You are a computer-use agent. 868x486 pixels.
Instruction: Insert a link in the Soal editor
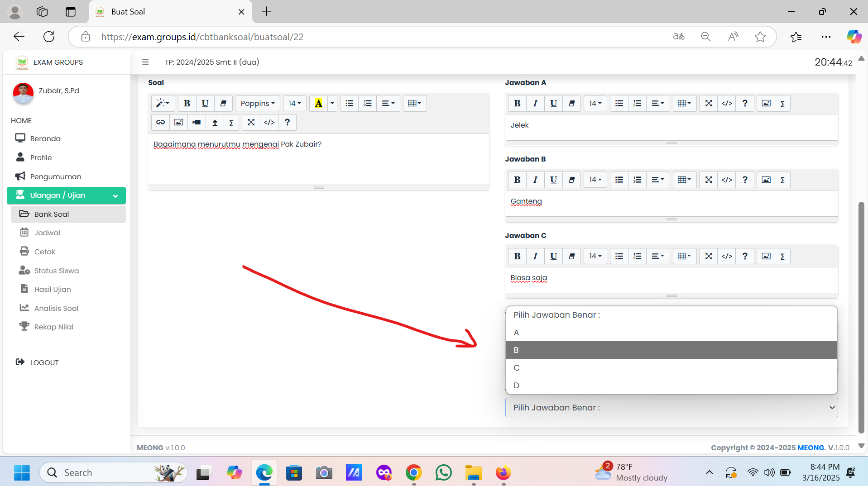click(x=160, y=122)
